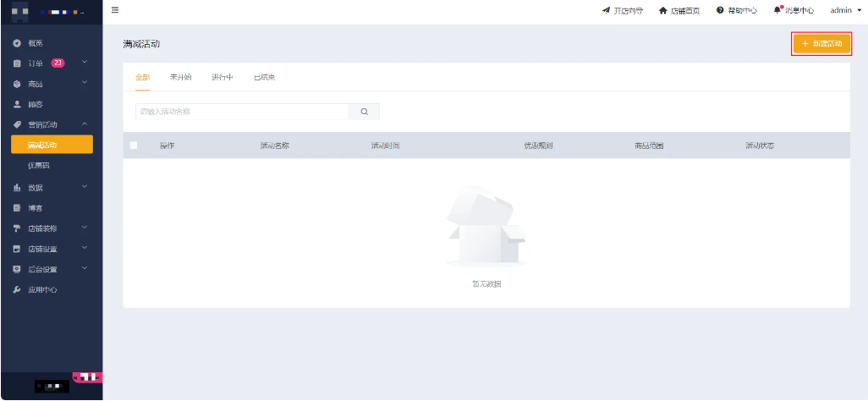Click the customers person icon
868x401 pixels.
(17, 104)
